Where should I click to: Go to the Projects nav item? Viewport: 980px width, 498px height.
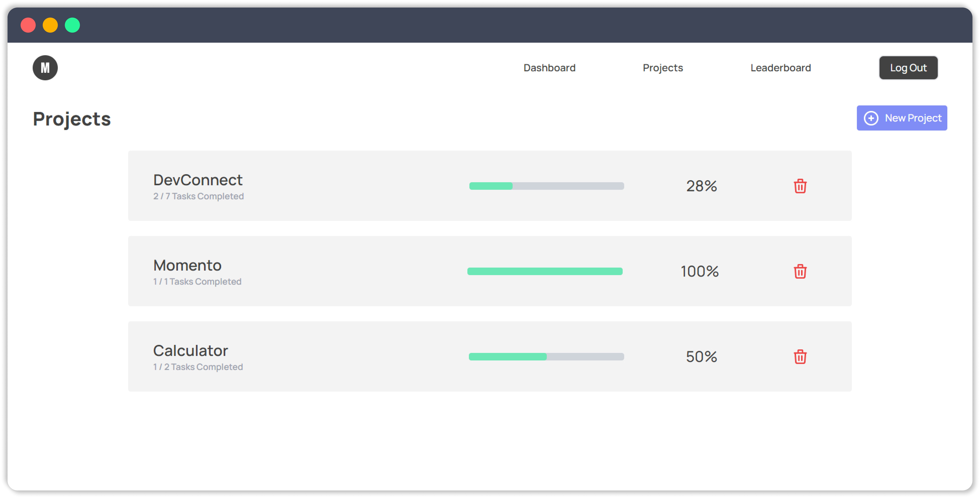click(x=663, y=68)
